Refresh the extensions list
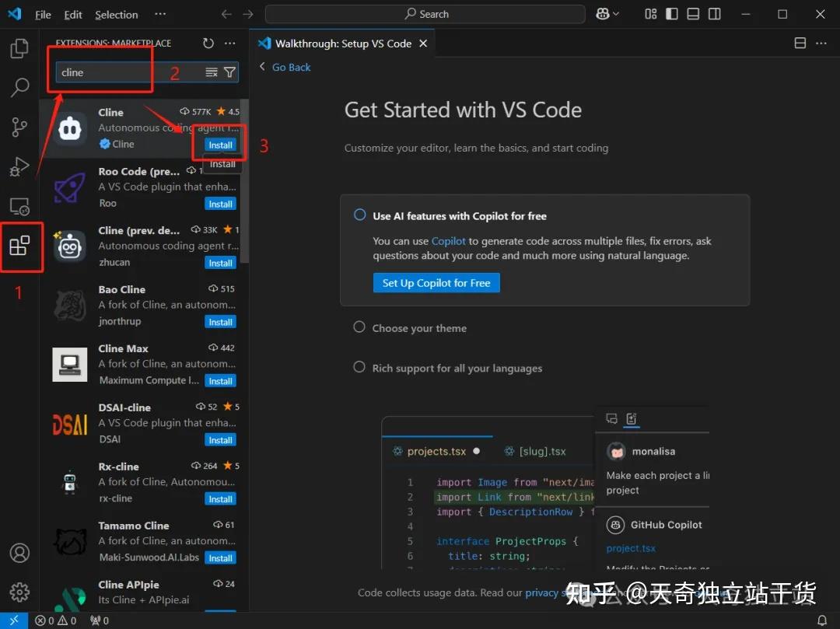This screenshot has width=840, height=629. click(x=206, y=44)
